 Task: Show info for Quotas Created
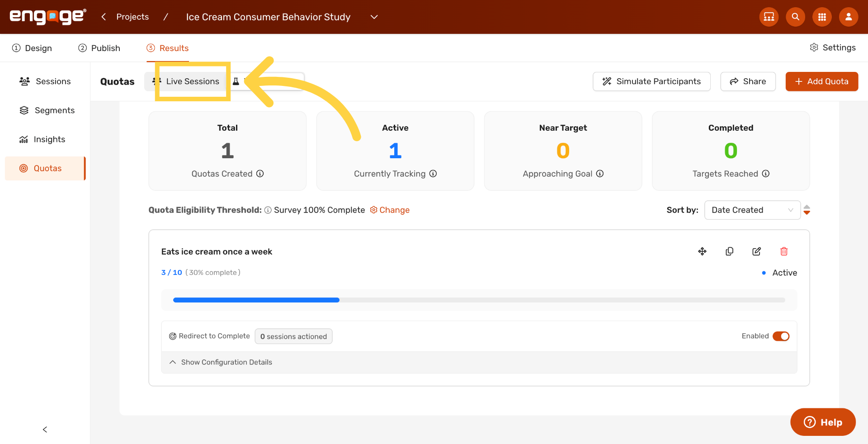pyautogui.click(x=260, y=174)
